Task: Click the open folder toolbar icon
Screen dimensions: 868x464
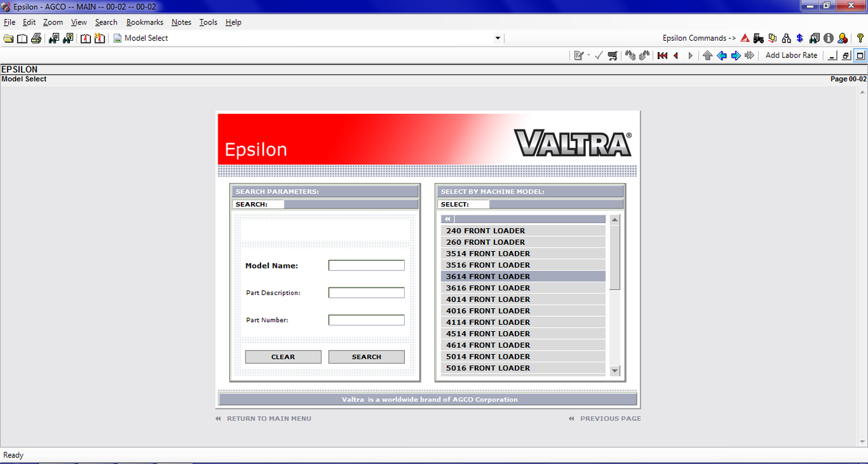Action: pos(8,39)
